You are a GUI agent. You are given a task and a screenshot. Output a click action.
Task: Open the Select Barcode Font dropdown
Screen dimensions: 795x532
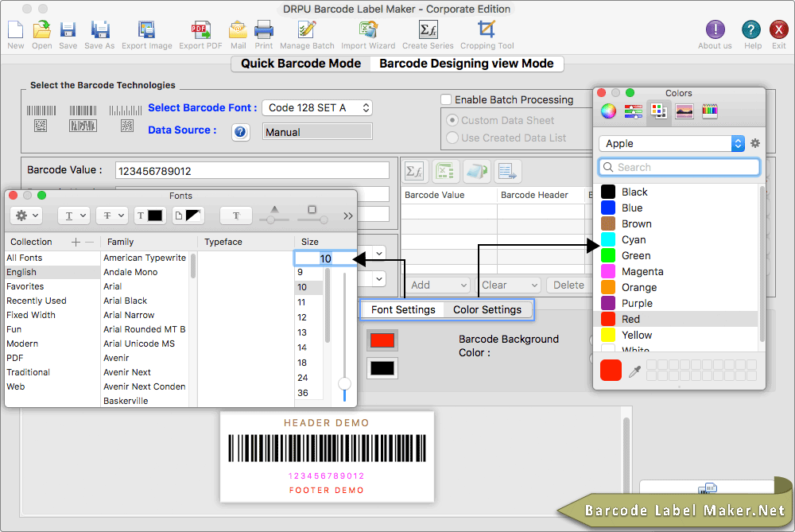coord(317,108)
